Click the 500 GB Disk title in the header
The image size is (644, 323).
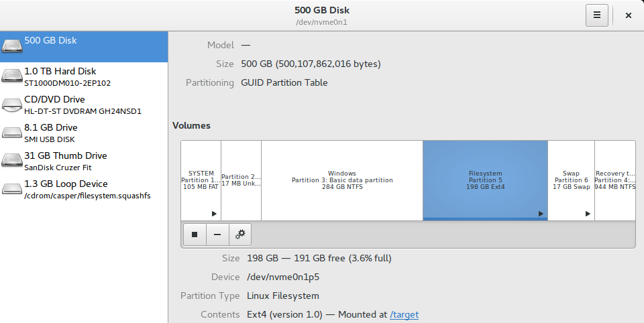coord(322,10)
